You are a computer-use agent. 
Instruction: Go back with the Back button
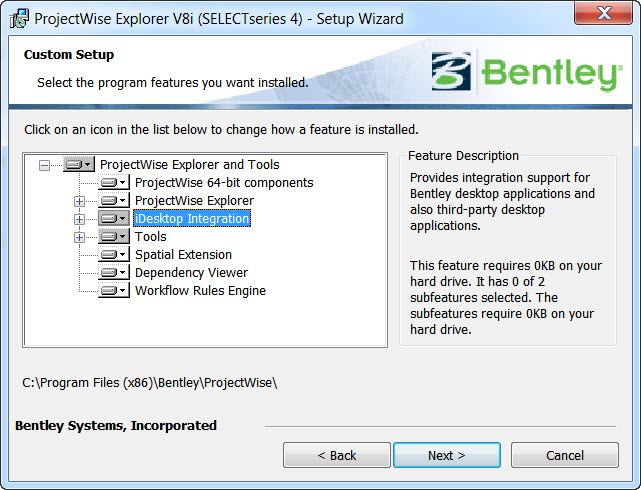(337, 455)
